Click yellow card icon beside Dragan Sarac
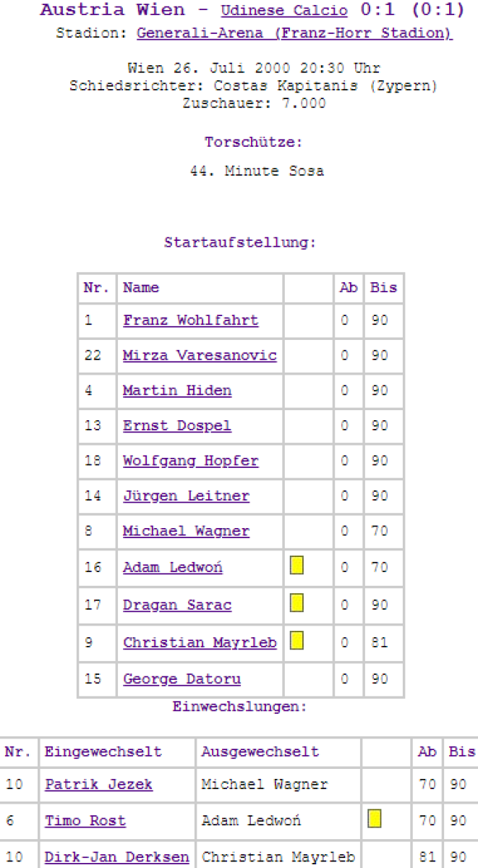Image resolution: width=478 pixels, height=868 pixels. tap(296, 603)
